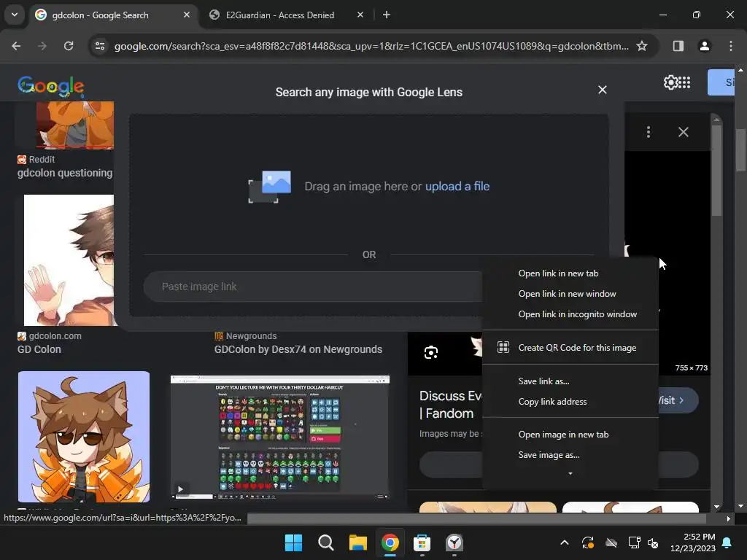Open image preview three-dot options
This screenshot has height=560, width=747.
(x=649, y=132)
